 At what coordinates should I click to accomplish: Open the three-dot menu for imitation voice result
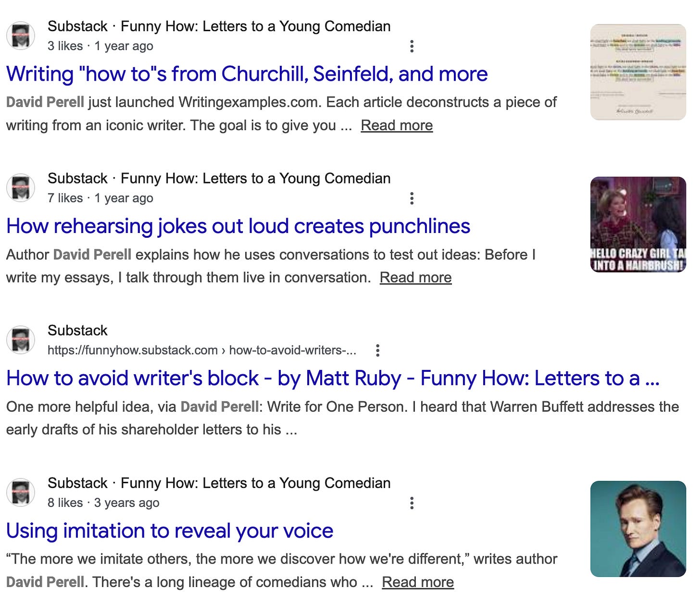pos(412,503)
